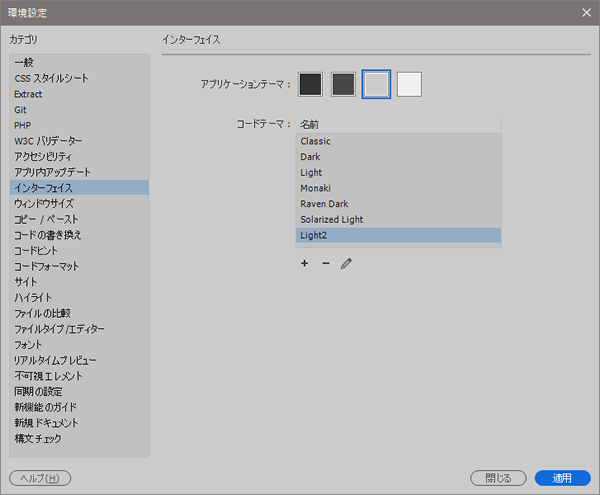The height and width of the screenshot is (495, 600).
Task: Switch to コードの書き換え category
Action: coord(79,235)
